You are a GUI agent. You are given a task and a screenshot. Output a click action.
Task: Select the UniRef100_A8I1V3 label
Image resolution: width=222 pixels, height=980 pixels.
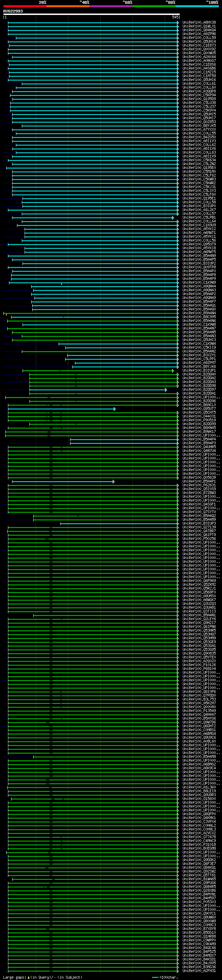point(199,141)
